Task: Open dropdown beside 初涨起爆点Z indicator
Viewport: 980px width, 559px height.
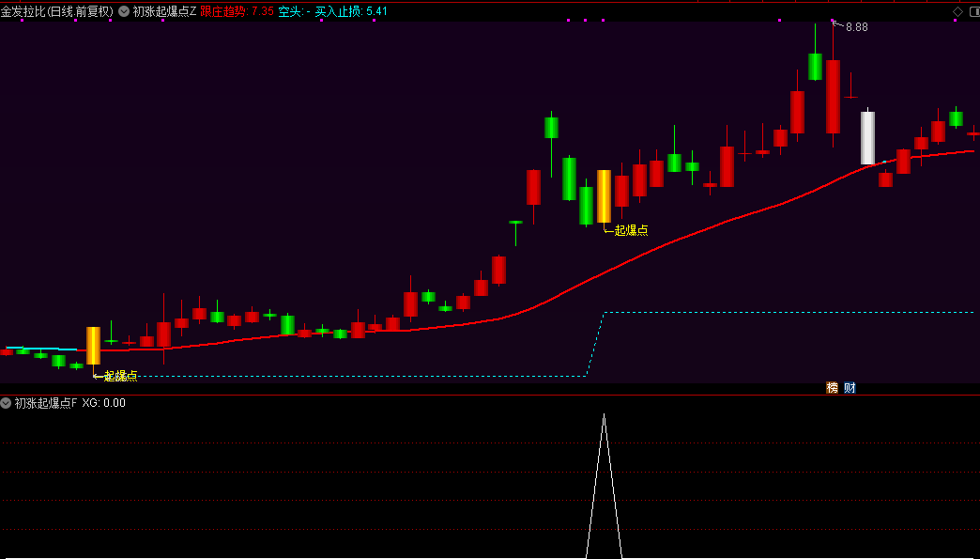Action: [124, 11]
